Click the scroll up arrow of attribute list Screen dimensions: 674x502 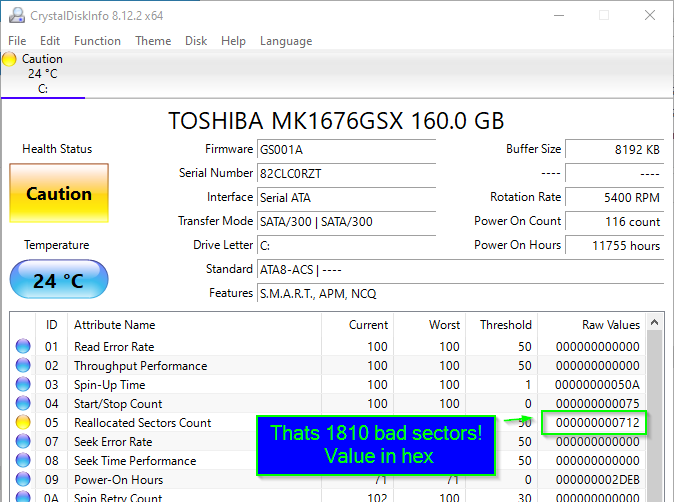pos(654,322)
